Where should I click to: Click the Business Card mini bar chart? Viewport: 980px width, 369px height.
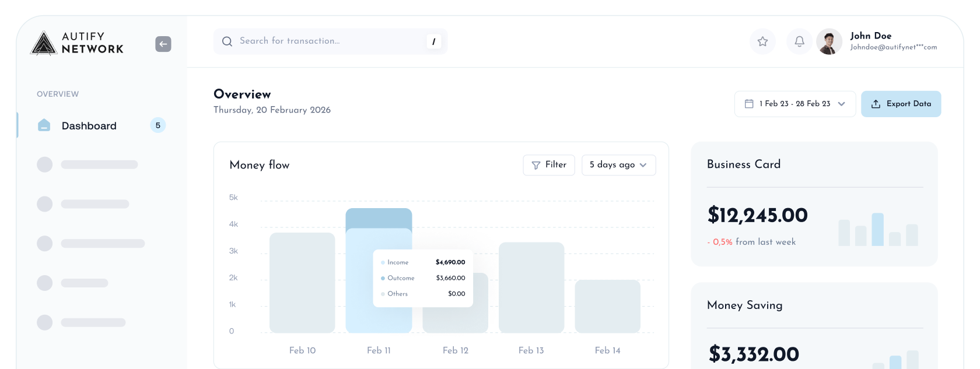pos(878,229)
